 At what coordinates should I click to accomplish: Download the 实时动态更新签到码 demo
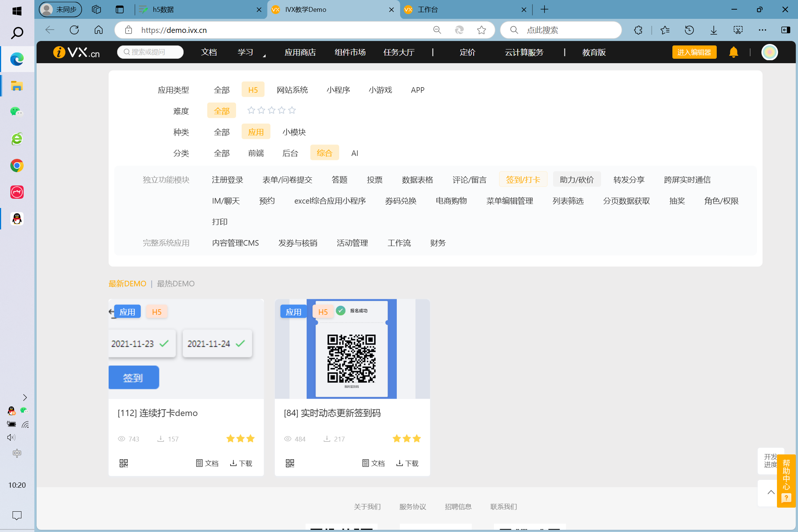coord(407,463)
